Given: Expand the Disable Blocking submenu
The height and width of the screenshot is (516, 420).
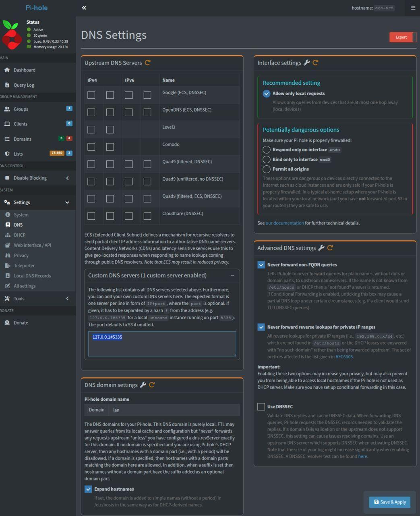Looking at the screenshot, I should pyautogui.click(x=37, y=178).
